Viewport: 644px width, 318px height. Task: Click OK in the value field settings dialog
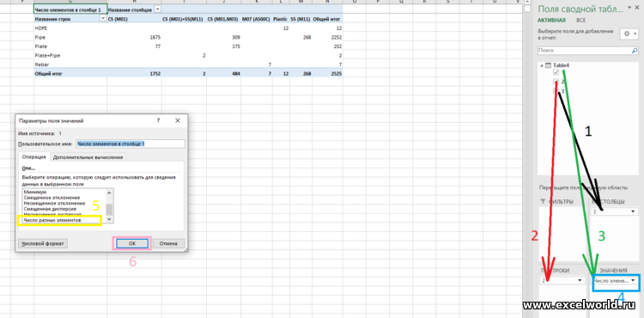tap(132, 243)
